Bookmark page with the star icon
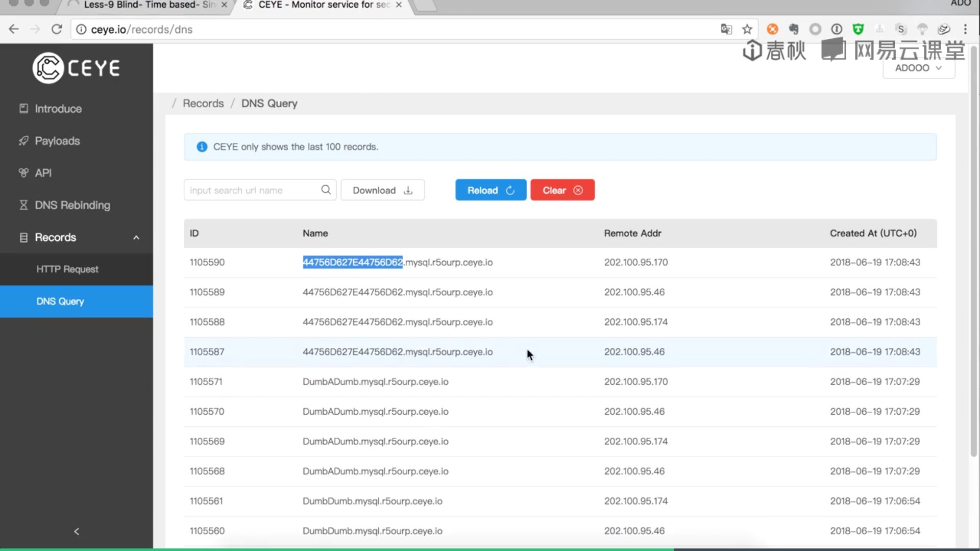Screen dimensions: 980x551 pyautogui.click(x=747, y=29)
